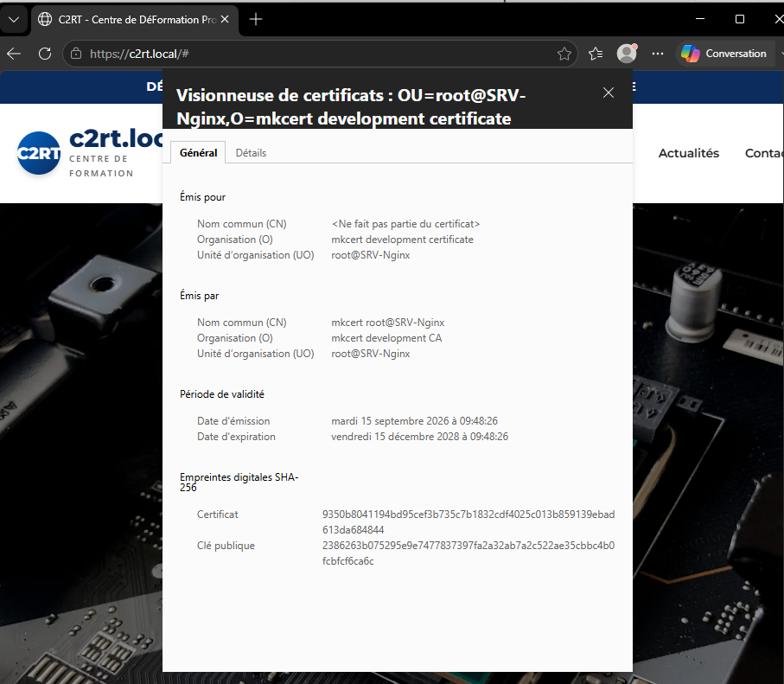Select the C2RT browser tab
Image resolution: width=784 pixels, height=684 pixels.
[135, 20]
